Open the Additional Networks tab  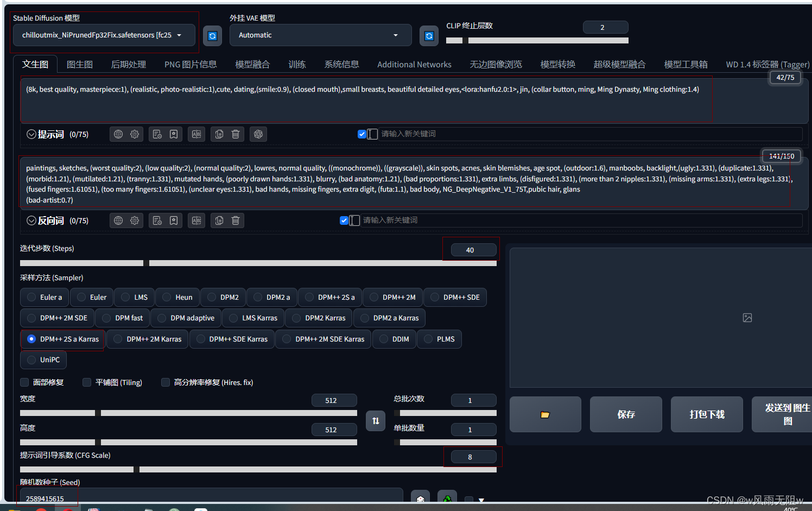pos(414,64)
